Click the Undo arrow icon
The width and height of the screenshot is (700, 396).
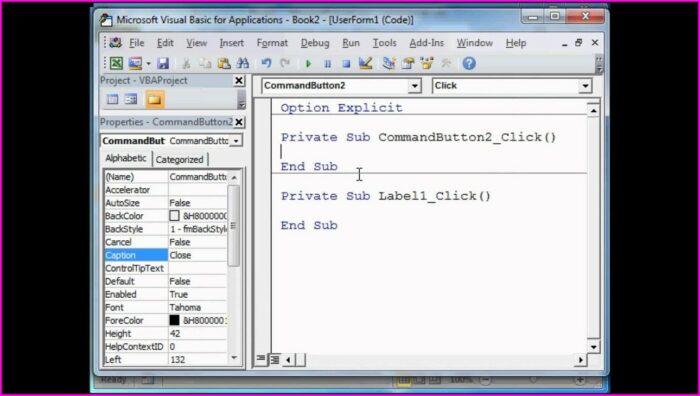267,63
